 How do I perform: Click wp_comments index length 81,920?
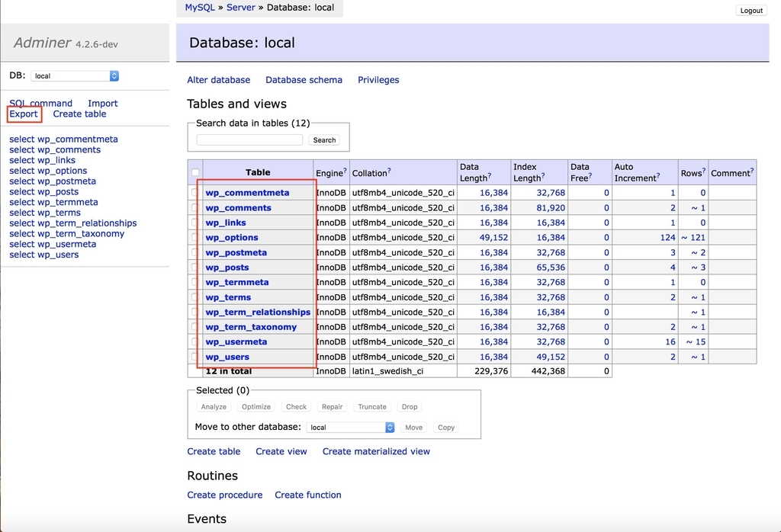click(x=551, y=207)
